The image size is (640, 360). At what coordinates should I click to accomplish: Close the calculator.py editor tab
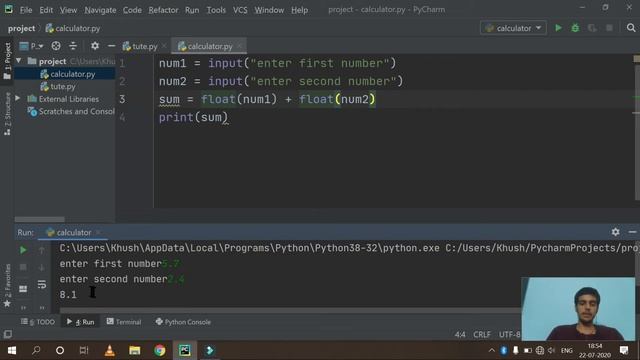pos(239,47)
